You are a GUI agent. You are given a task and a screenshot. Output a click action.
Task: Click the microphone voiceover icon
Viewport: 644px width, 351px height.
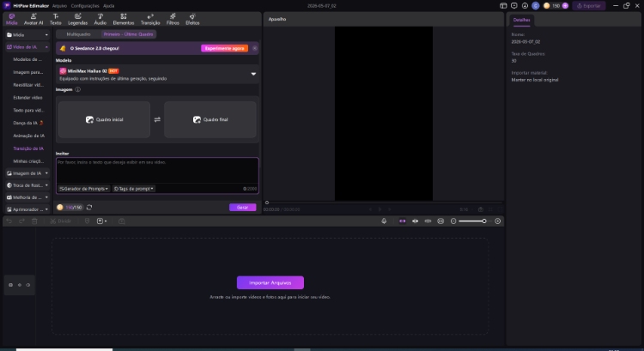(x=384, y=221)
